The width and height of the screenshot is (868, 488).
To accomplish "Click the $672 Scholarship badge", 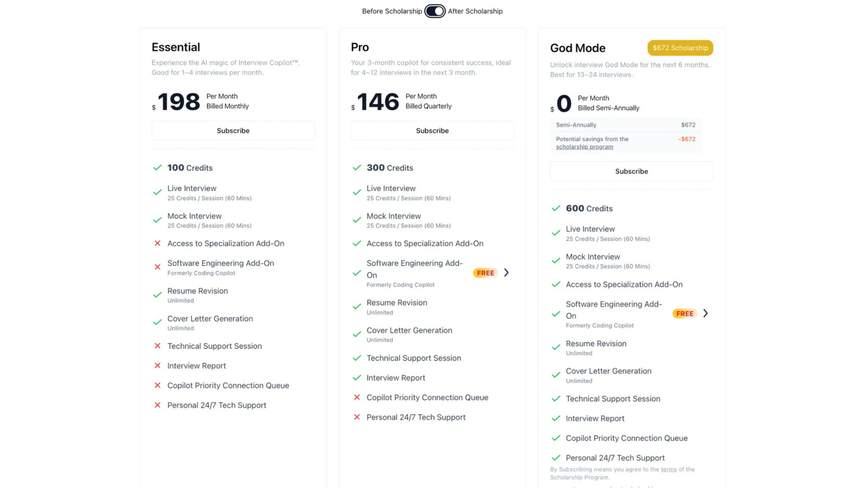I will coord(680,48).
